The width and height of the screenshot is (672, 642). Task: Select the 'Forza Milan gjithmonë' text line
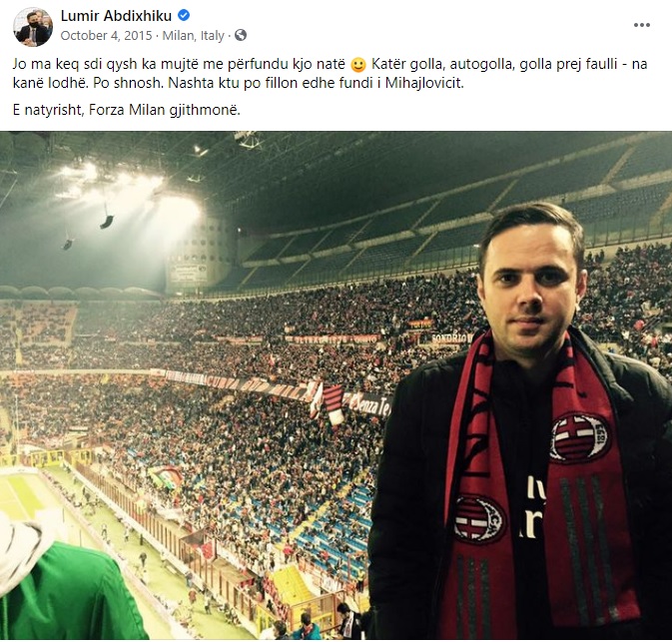127,110
